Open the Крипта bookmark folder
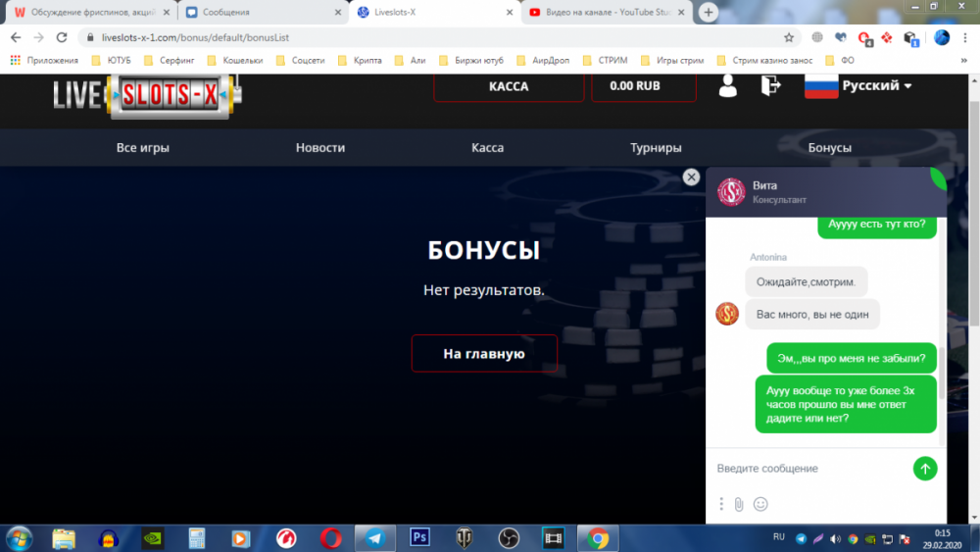 tap(360, 61)
